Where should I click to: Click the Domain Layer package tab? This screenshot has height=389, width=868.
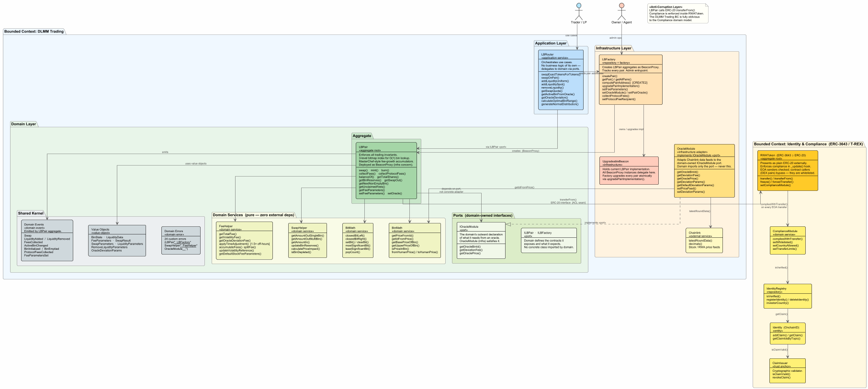(x=24, y=124)
